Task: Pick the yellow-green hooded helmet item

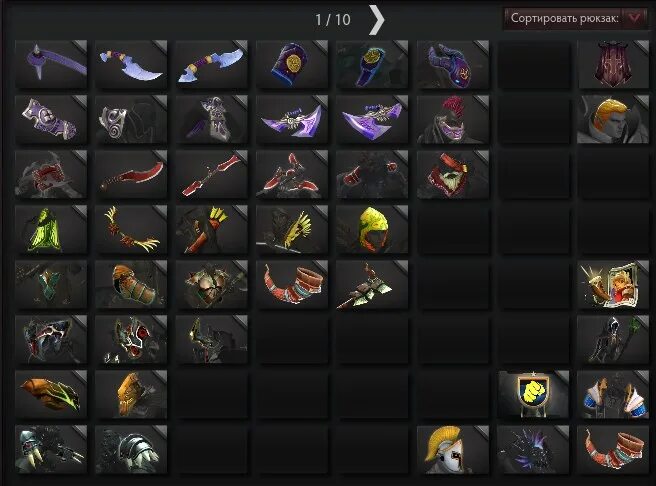Action: [372, 229]
